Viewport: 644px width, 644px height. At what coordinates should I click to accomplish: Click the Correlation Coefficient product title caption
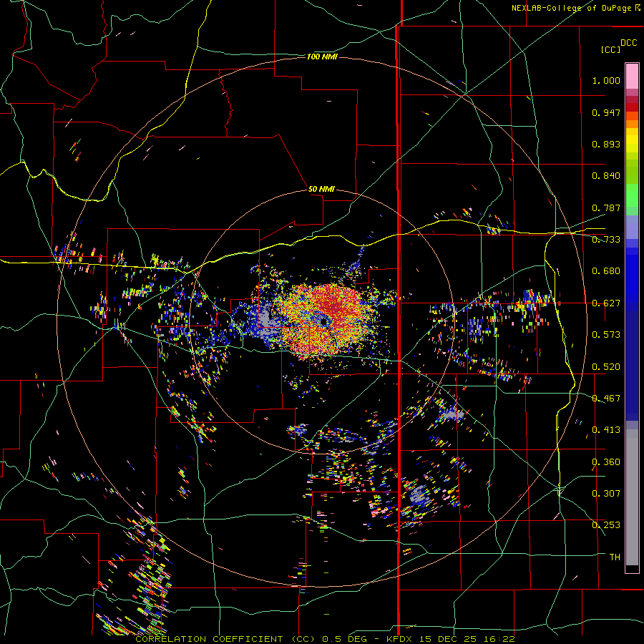325,639
